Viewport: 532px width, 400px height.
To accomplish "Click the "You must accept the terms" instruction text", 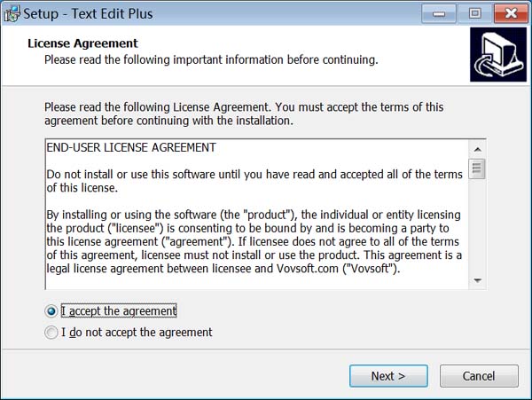I will coord(244,114).
